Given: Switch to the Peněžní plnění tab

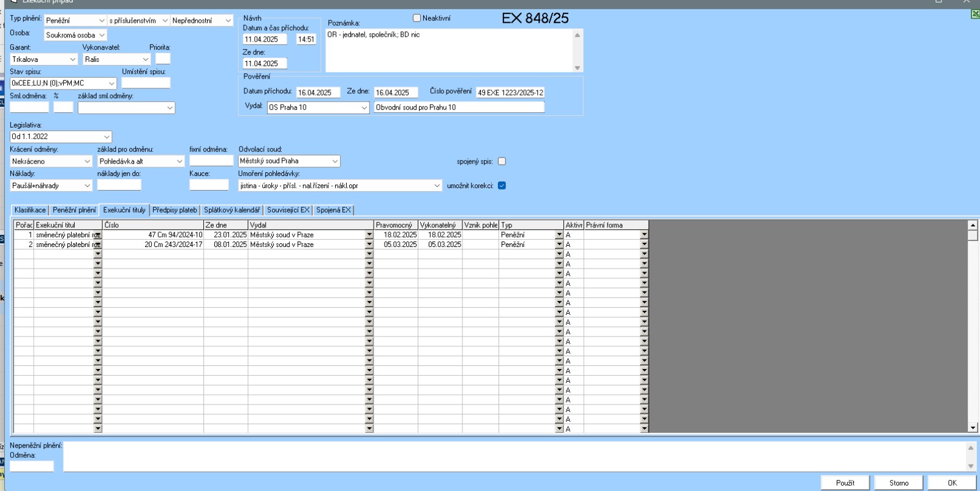Looking at the screenshot, I should pyautogui.click(x=74, y=210).
